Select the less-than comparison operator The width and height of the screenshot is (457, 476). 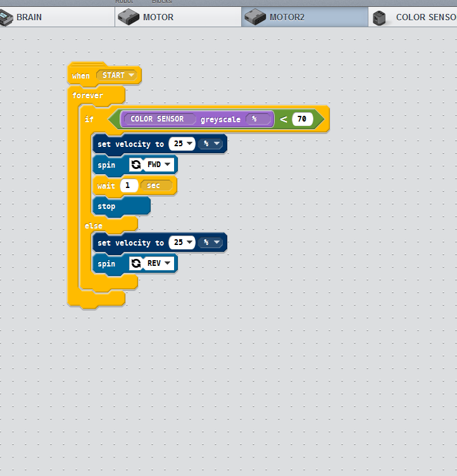pyautogui.click(x=284, y=119)
